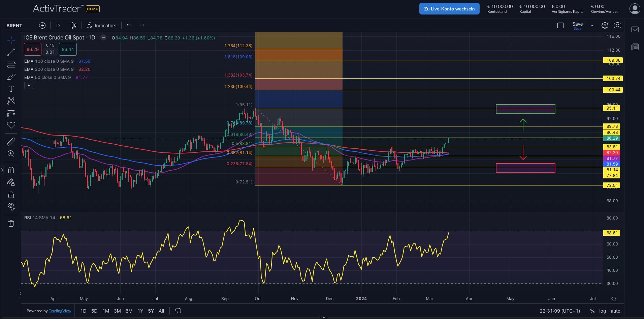Select the Text annotation tool
Viewport: 644px width, 319px height.
(11, 89)
